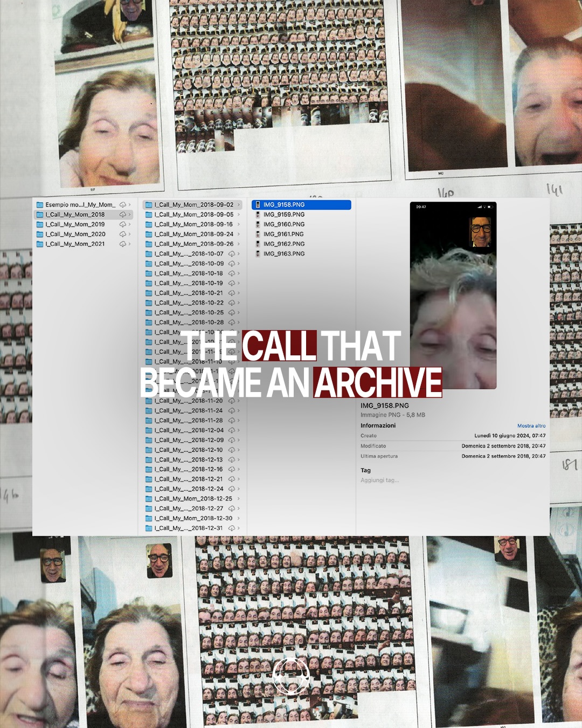Click folder icon of I_Call_My_Mom_2020

click(40, 234)
